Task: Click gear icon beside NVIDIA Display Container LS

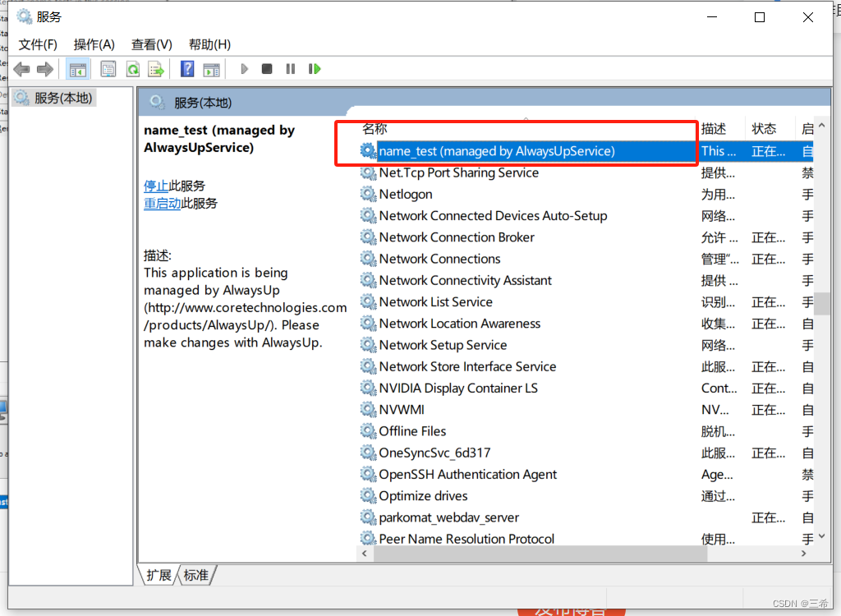Action: tap(368, 388)
